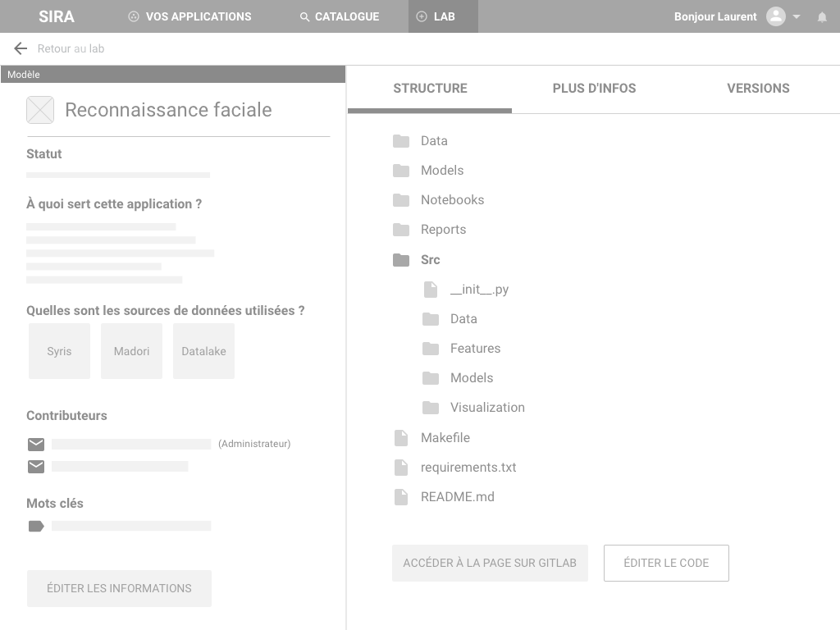Select the Reports folder label
This screenshot has height=630, width=840.
point(443,230)
